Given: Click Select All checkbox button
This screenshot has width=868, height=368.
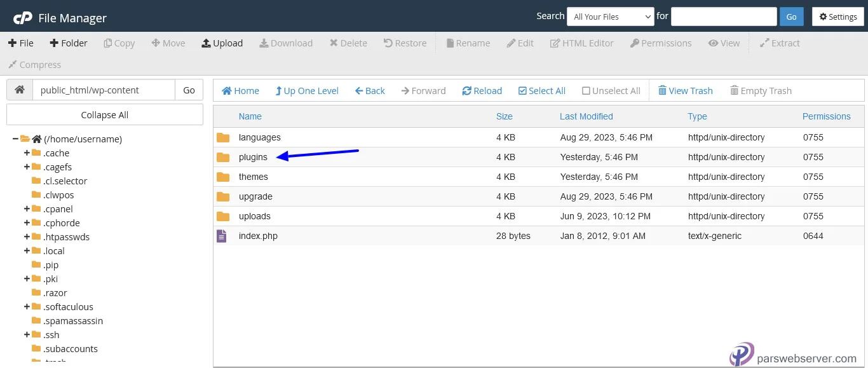Looking at the screenshot, I should click(x=541, y=91).
